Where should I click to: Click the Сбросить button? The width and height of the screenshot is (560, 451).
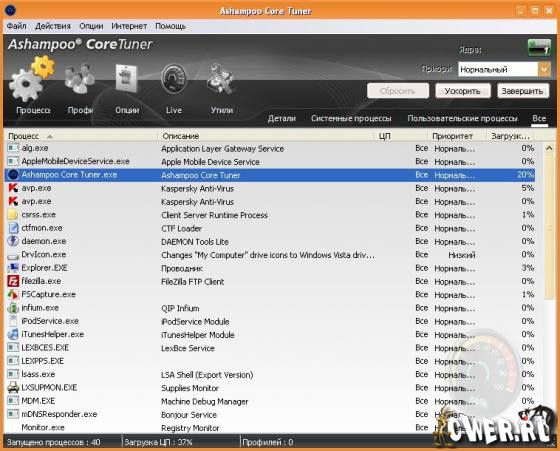[398, 91]
